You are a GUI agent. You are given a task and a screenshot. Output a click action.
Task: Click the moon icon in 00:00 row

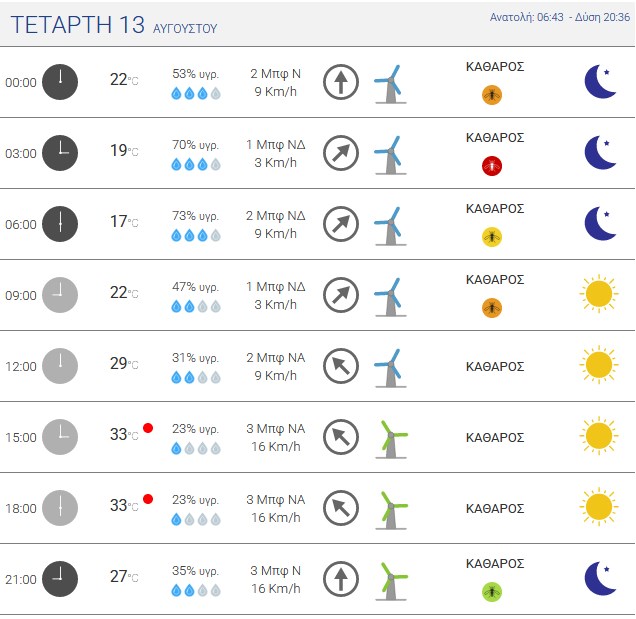[600, 82]
